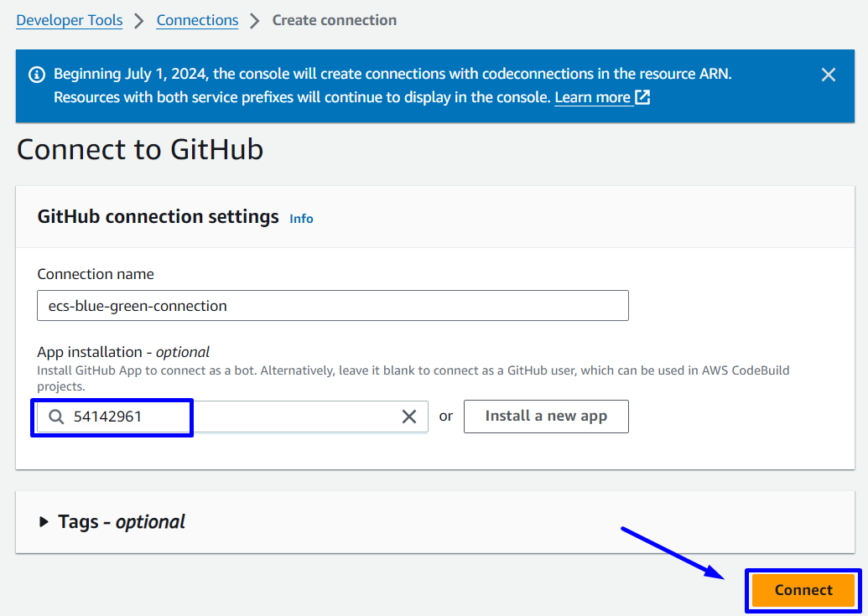The image size is (868, 616).
Task: Dismiss the blue notification banner
Action: point(829,75)
